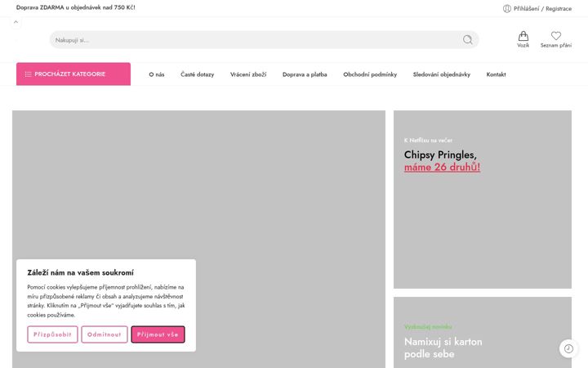The width and height of the screenshot is (588, 368).
Task: Click the user account icon by Přihlášení
Action: (506, 9)
